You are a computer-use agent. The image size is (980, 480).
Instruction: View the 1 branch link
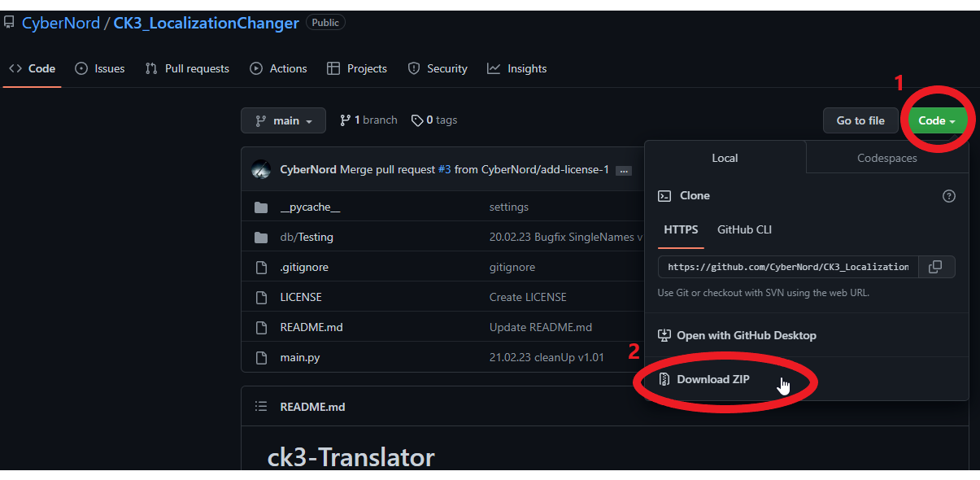[368, 120]
